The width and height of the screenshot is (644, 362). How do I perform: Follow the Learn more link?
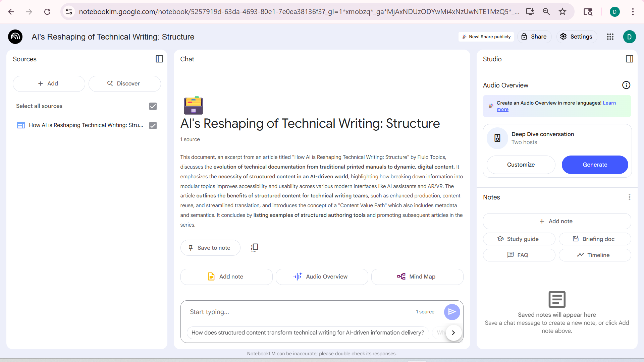609,103
